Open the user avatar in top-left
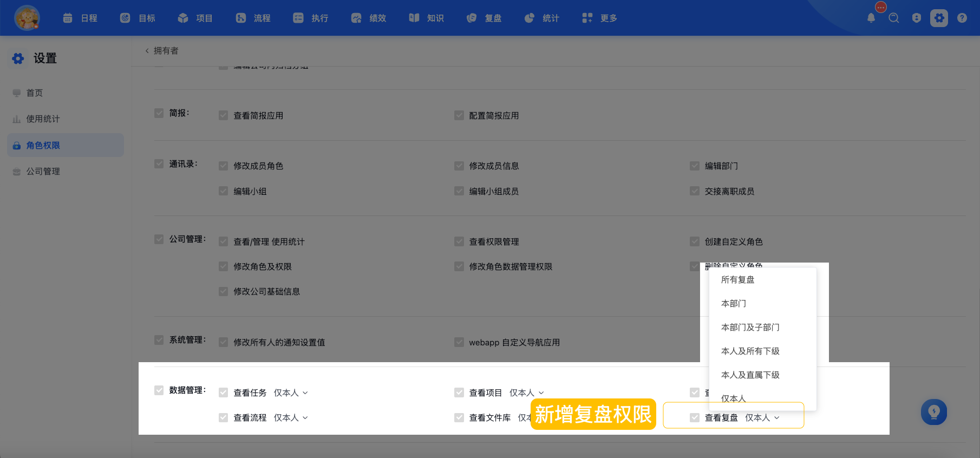 tap(27, 18)
